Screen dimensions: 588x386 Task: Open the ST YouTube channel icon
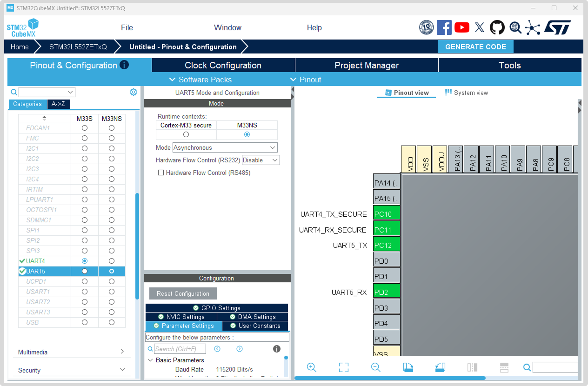pos(462,27)
